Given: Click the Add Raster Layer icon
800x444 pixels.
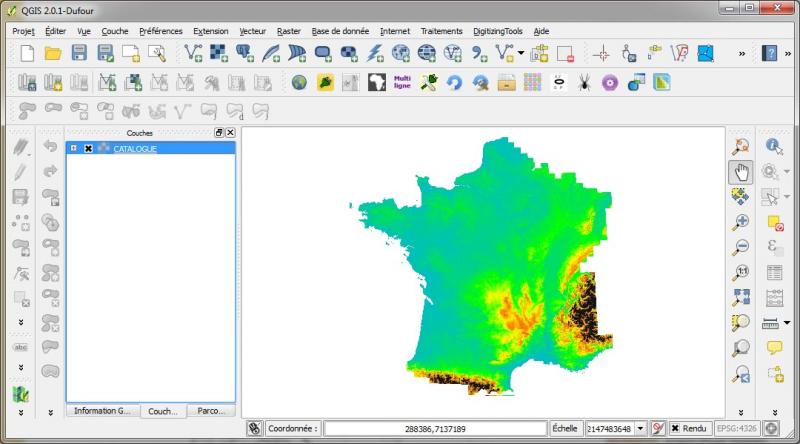Looking at the screenshot, I should (219, 53).
